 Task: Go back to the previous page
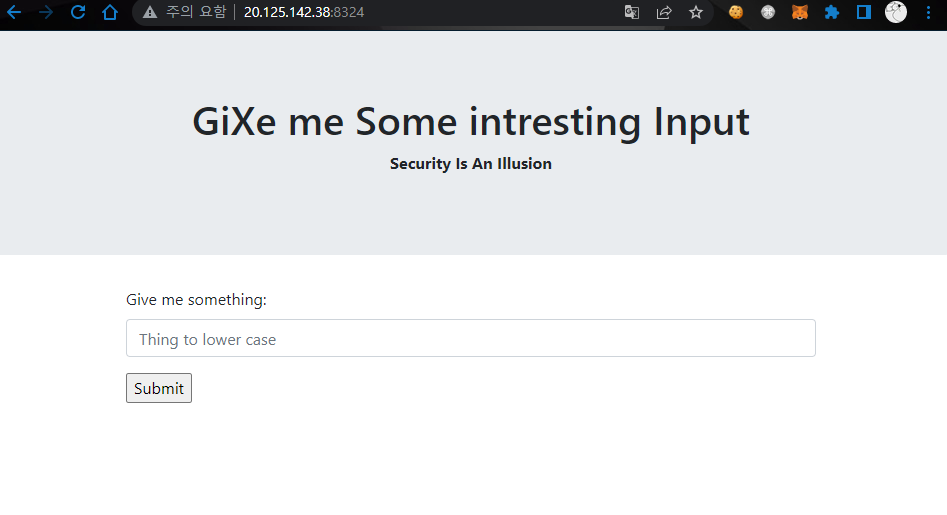14,12
